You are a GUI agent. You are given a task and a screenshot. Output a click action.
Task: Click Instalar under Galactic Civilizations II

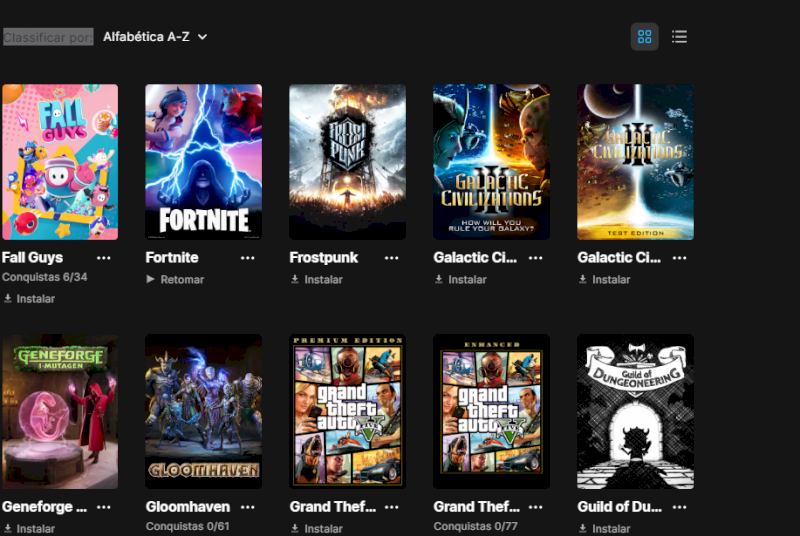[x=461, y=279]
